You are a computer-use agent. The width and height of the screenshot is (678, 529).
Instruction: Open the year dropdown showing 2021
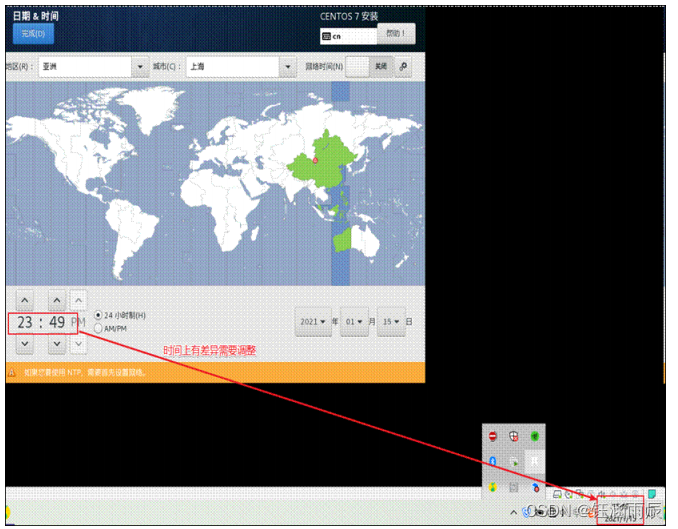pos(313,321)
